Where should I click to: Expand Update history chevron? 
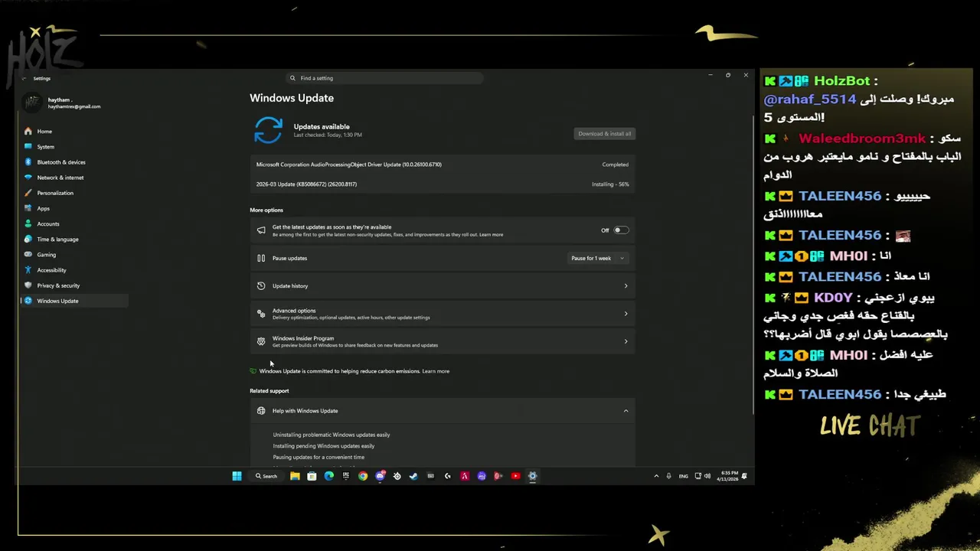coord(626,286)
